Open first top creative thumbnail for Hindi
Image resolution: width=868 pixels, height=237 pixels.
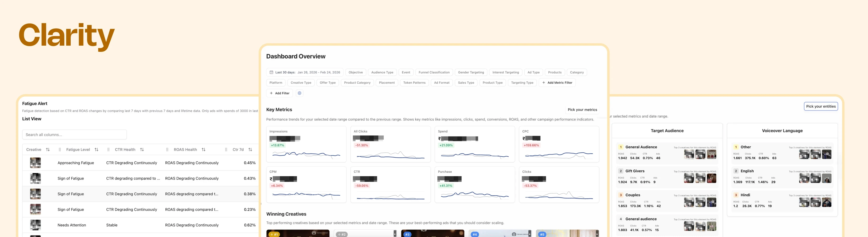[804, 202]
